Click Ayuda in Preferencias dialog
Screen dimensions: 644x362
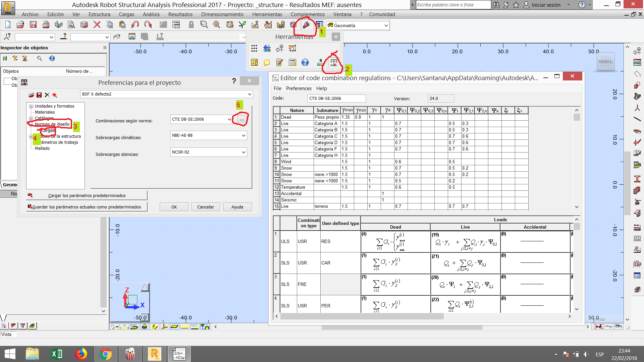pos(237,207)
